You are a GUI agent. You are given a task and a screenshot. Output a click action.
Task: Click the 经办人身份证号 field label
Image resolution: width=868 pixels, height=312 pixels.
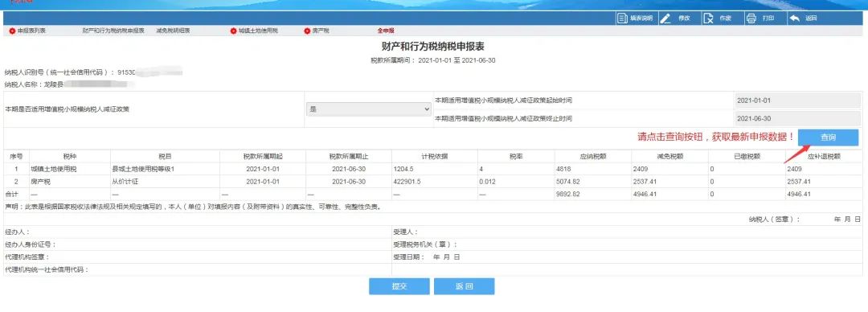30,244
